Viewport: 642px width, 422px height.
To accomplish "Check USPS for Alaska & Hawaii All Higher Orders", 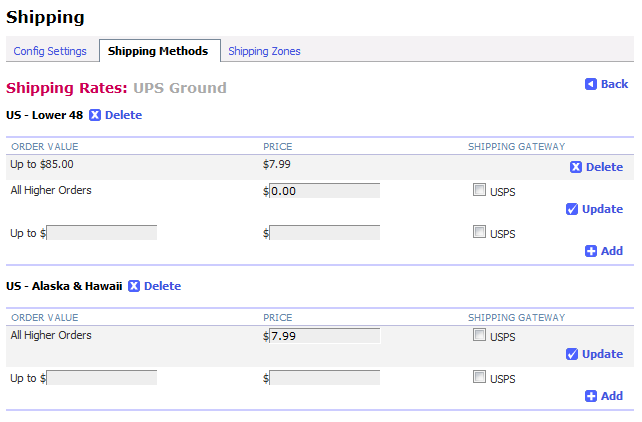I will point(479,335).
